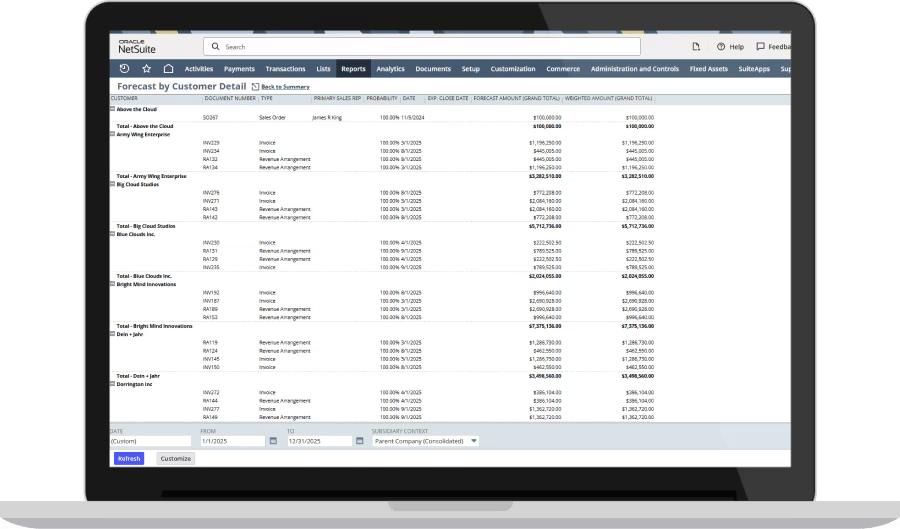Open the recent records clock icon
Screen dimensions: 900x529
coord(124,68)
